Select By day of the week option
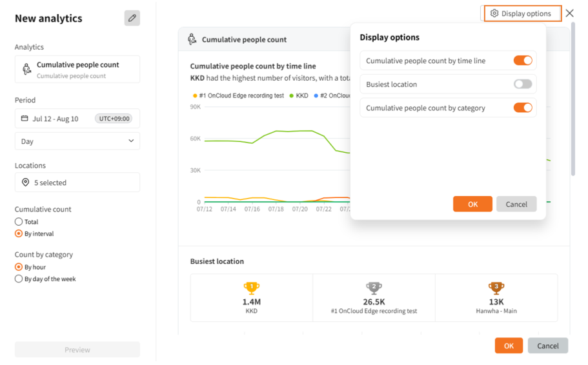The image size is (588, 365). pyautogui.click(x=19, y=279)
